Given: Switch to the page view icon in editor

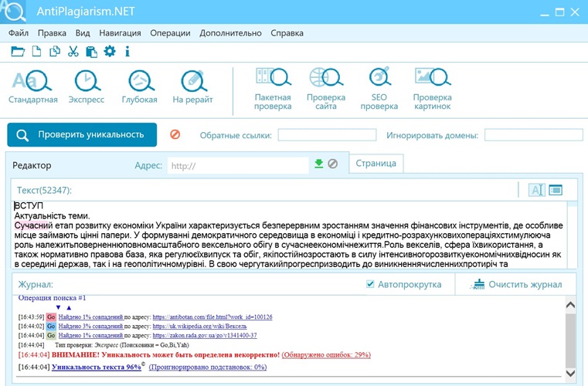Looking at the screenshot, I should coord(556,190).
